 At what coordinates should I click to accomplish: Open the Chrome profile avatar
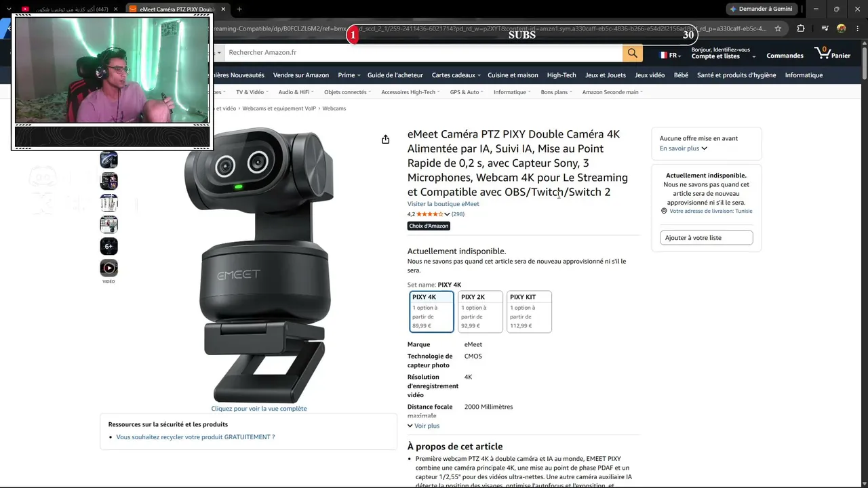pos(842,28)
